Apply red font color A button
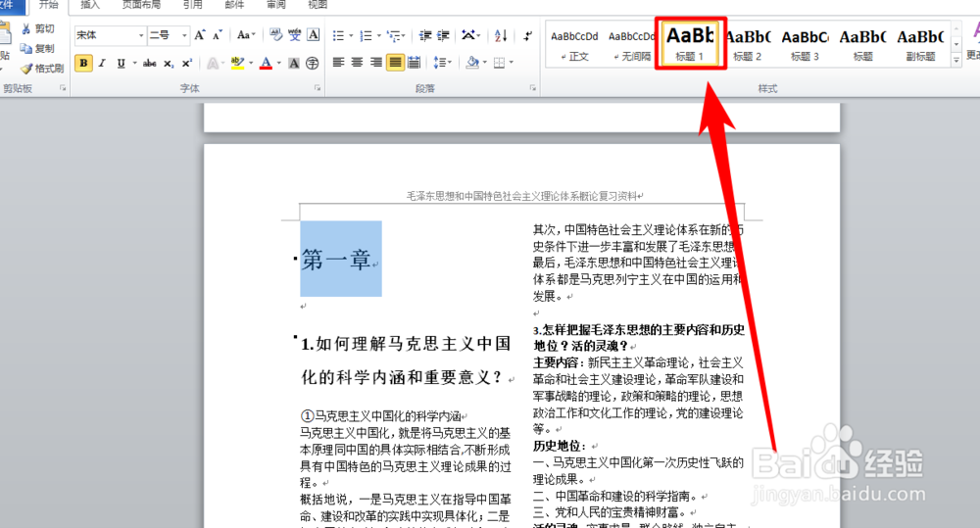Screen dimensions: 980x528 point(267,63)
